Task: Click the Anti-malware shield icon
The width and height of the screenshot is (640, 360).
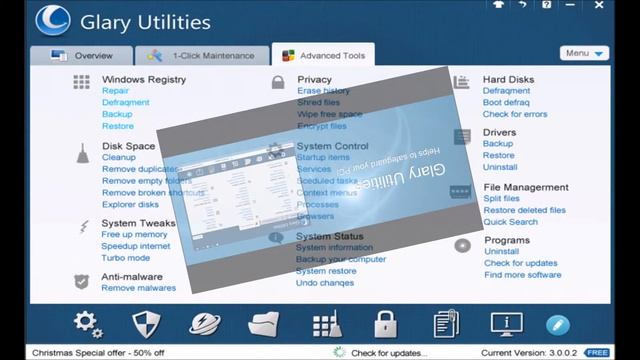Action: (x=82, y=282)
